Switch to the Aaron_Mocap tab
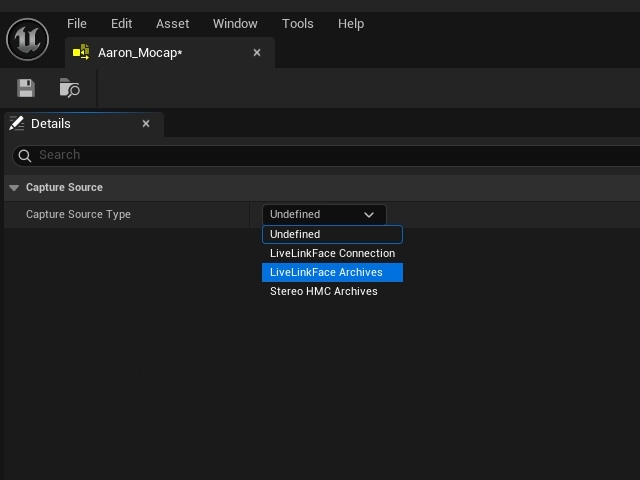Viewport: 640px width, 480px height. click(x=140, y=53)
